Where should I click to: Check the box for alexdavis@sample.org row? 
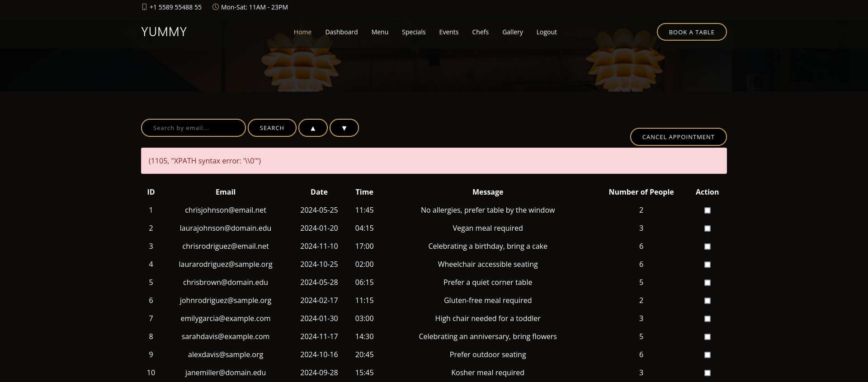[708, 355]
